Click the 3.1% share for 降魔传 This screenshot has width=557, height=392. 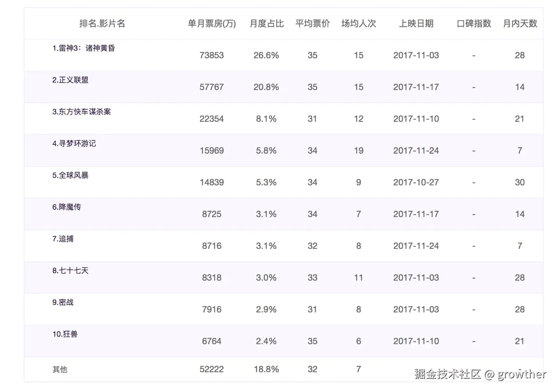pyautogui.click(x=266, y=214)
